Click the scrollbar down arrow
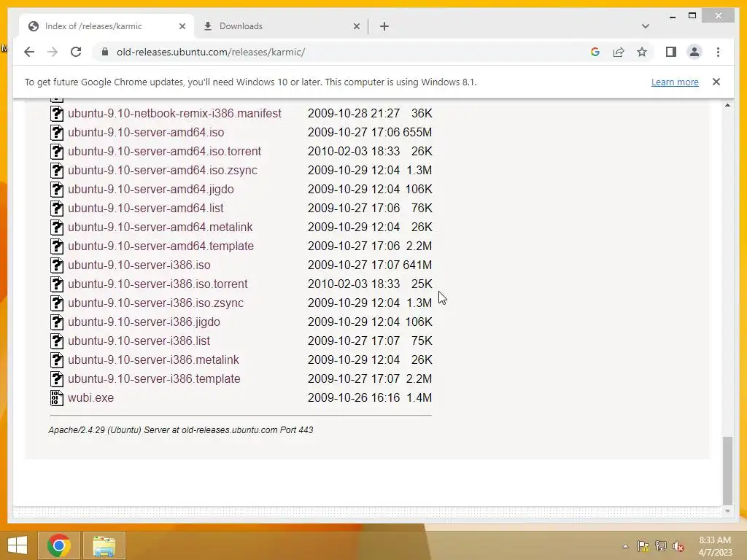747x560 pixels. 727,511
